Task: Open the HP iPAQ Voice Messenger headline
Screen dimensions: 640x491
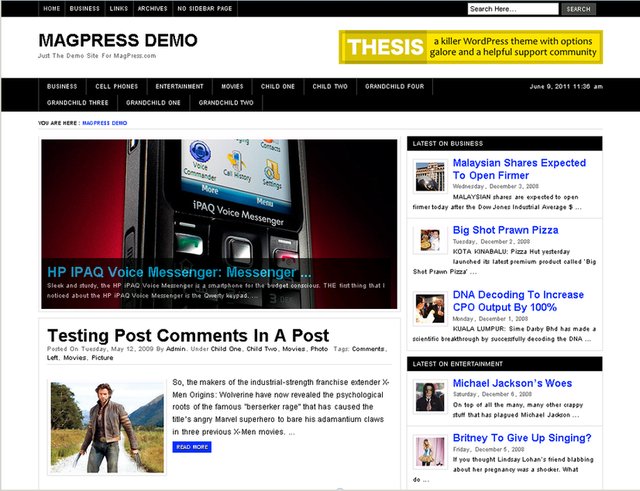Action: click(179, 272)
